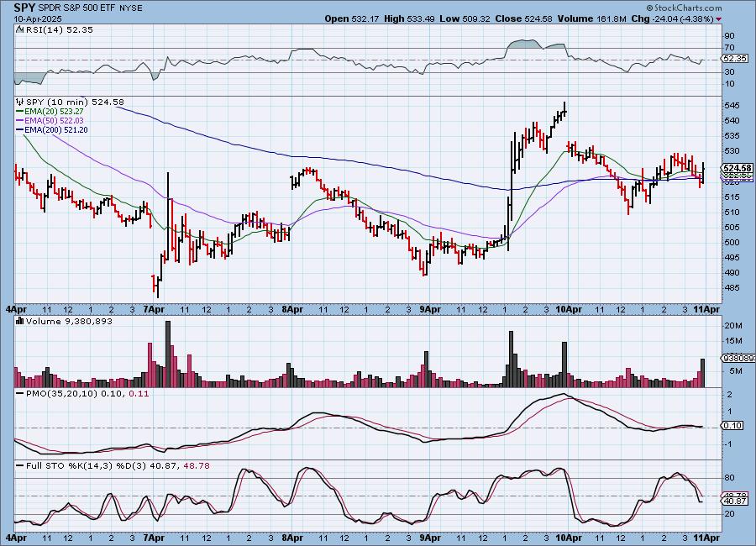This screenshot has width=756, height=546.
Task: Click the SPY ticker symbol in header
Action: 24,8
